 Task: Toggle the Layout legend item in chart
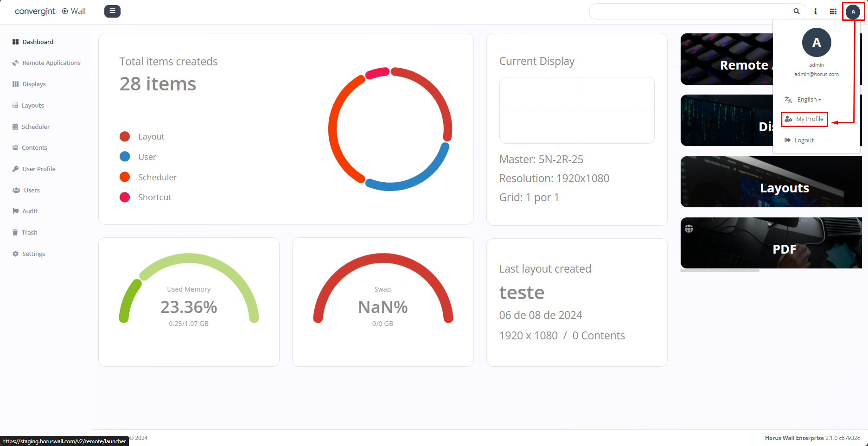coord(151,137)
